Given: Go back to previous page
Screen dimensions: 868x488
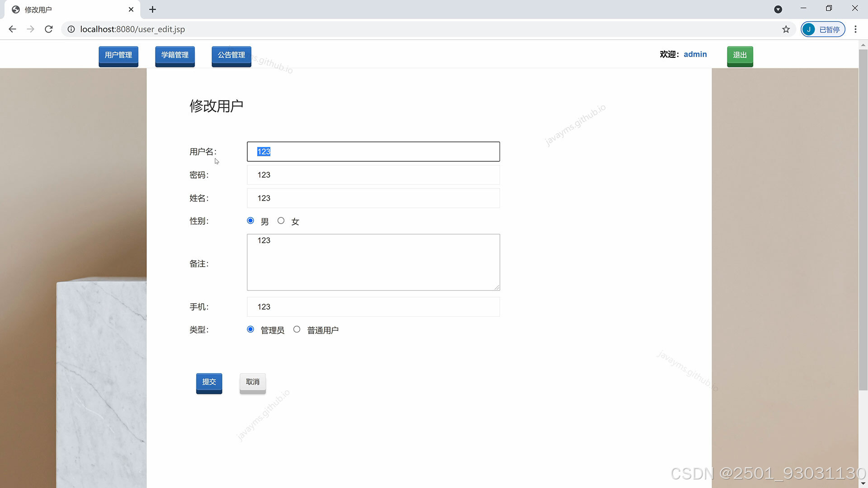Looking at the screenshot, I should click(12, 29).
